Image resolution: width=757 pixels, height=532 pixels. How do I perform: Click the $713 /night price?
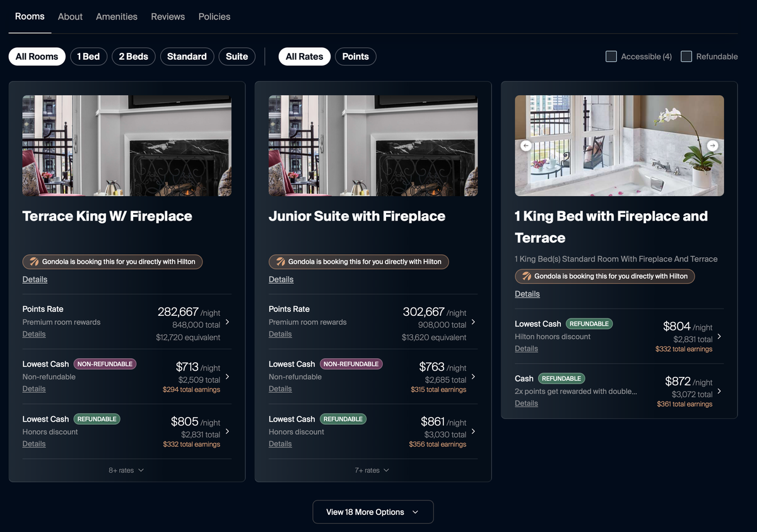pyautogui.click(x=198, y=367)
